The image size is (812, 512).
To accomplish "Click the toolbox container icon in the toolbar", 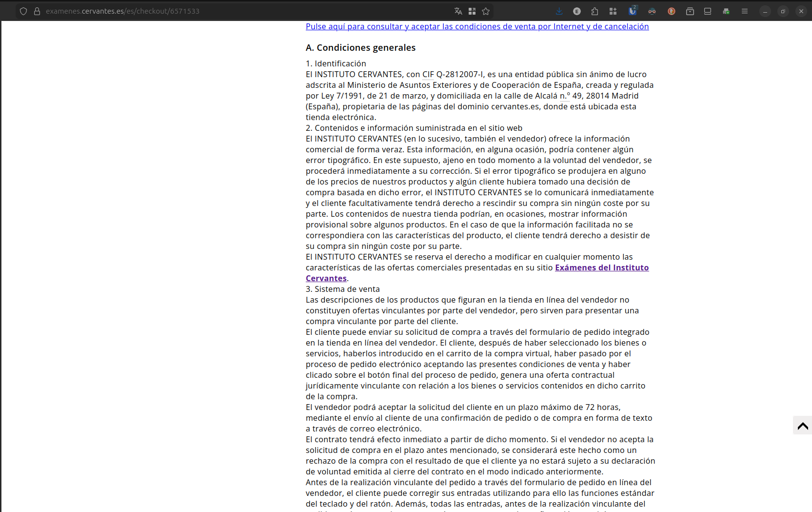I will pyautogui.click(x=690, y=11).
